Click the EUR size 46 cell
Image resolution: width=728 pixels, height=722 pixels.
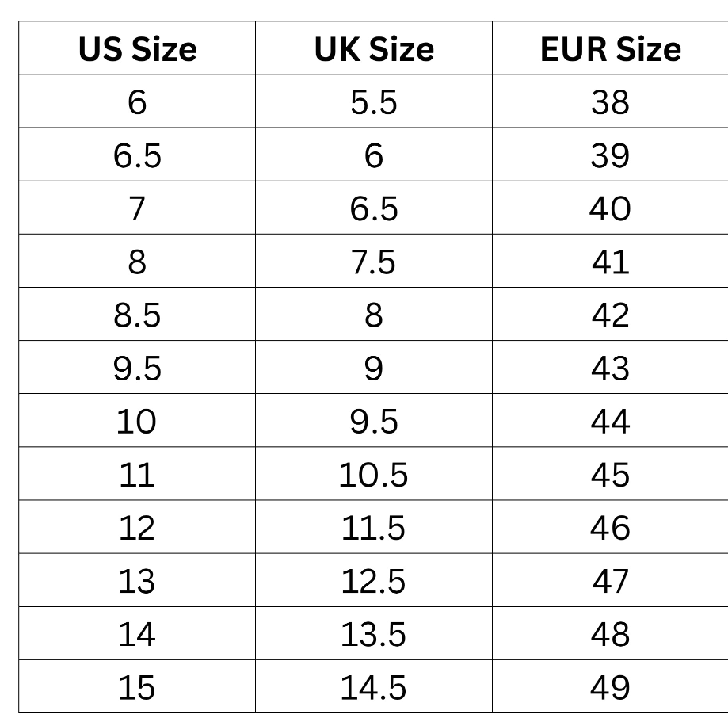[x=610, y=527]
